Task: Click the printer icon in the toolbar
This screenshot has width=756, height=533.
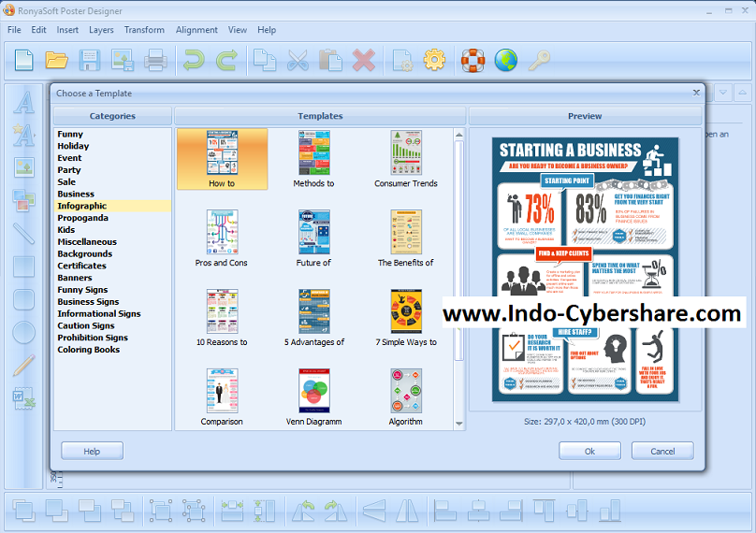Action: click(155, 60)
